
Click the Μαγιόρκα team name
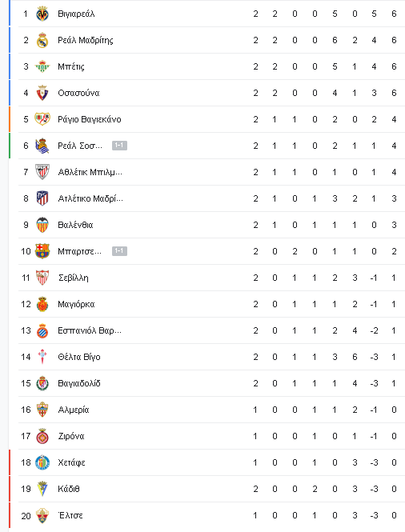[x=76, y=304]
